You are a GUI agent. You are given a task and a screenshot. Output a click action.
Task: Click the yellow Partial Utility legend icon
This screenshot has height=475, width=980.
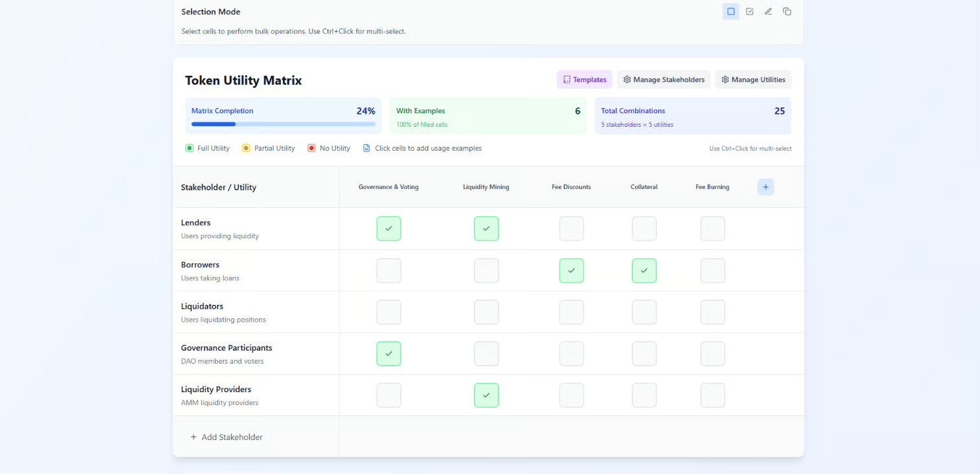[246, 148]
